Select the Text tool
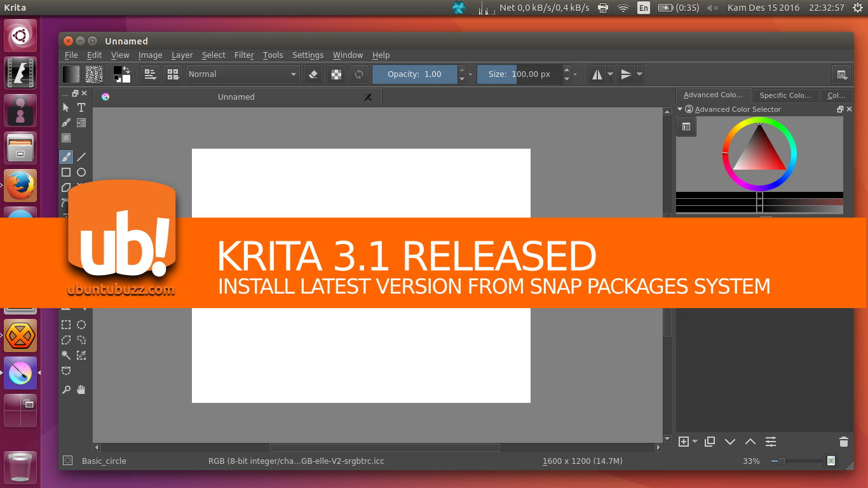 coord(81,107)
